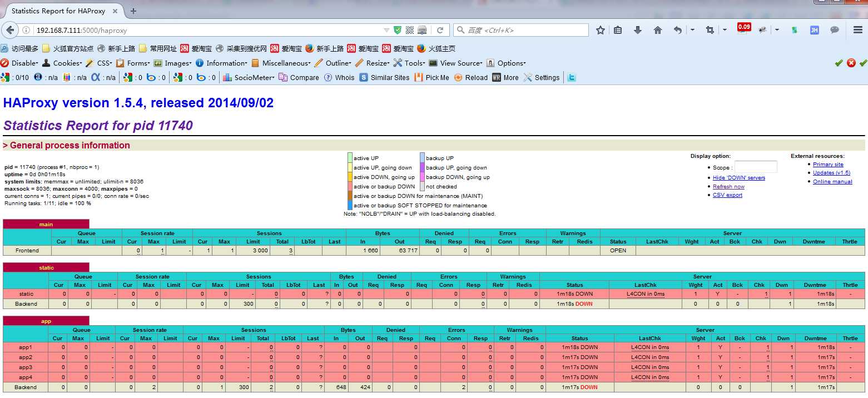Open the CSS dropdown menu

click(x=100, y=63)
